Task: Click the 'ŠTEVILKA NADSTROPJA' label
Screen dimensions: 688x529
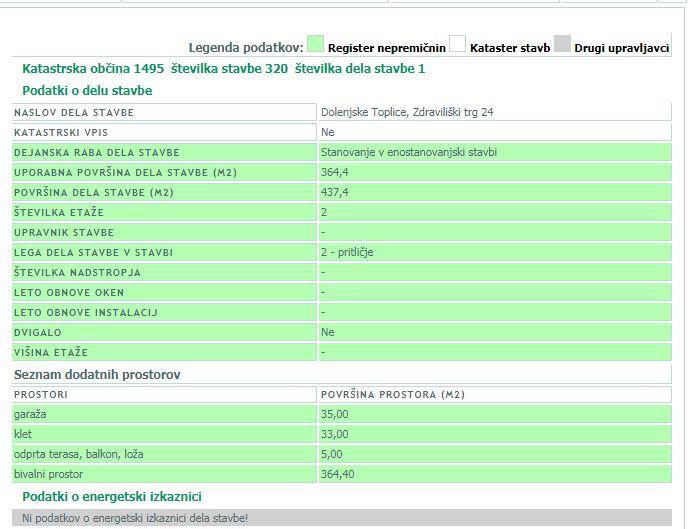Action: tap(77, 272)
